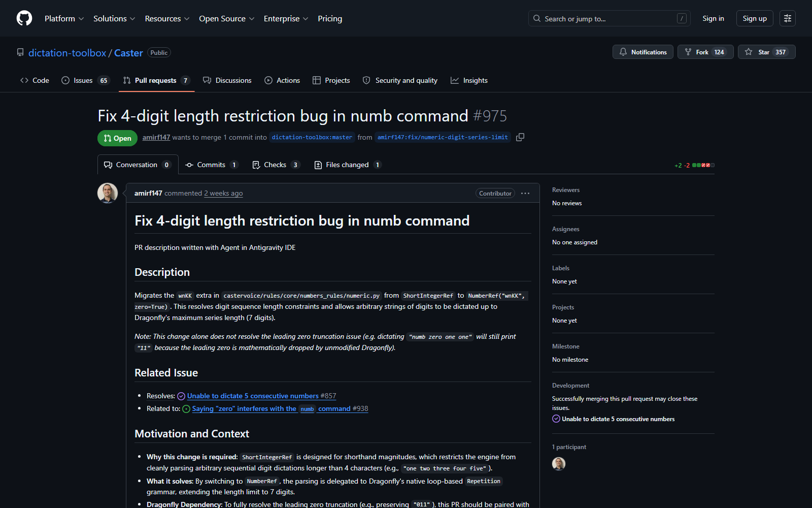
Task: Click the Star count 357
Action: coord(781,52)
